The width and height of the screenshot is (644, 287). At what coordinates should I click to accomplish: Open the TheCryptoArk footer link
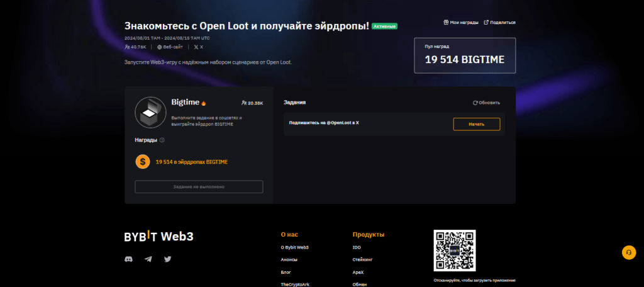(294, 284)
